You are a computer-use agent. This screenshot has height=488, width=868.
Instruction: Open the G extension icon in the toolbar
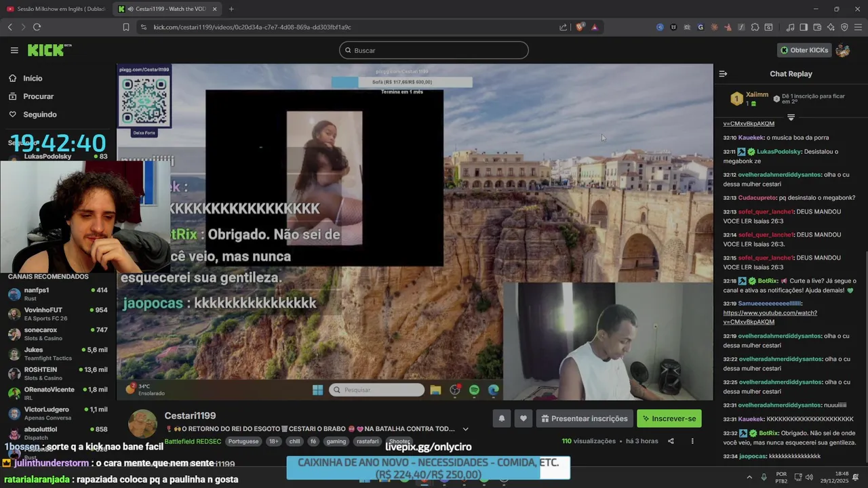pyautogui.click(x=701, y=27)
